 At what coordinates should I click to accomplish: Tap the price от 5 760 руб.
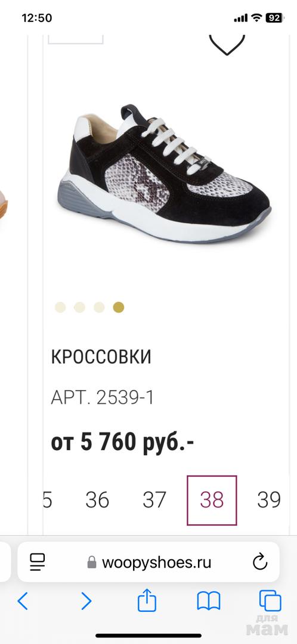tap(122, 442)
